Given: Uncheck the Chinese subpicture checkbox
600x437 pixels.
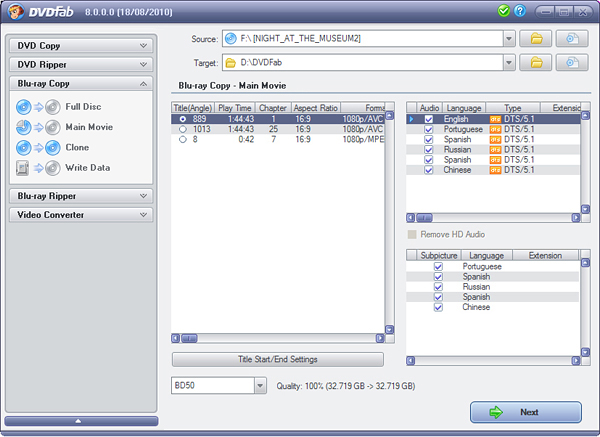Looking at the screenshot, I should coord(438,307).
